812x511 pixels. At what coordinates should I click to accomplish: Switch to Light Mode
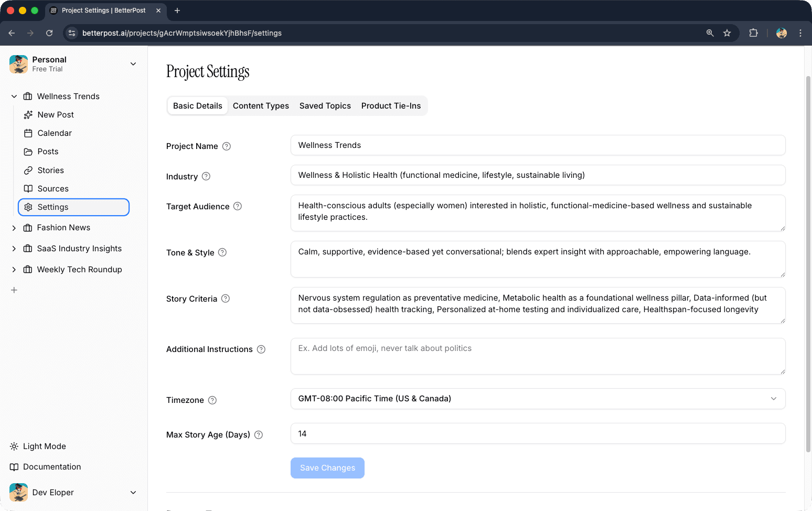point(44,446)
